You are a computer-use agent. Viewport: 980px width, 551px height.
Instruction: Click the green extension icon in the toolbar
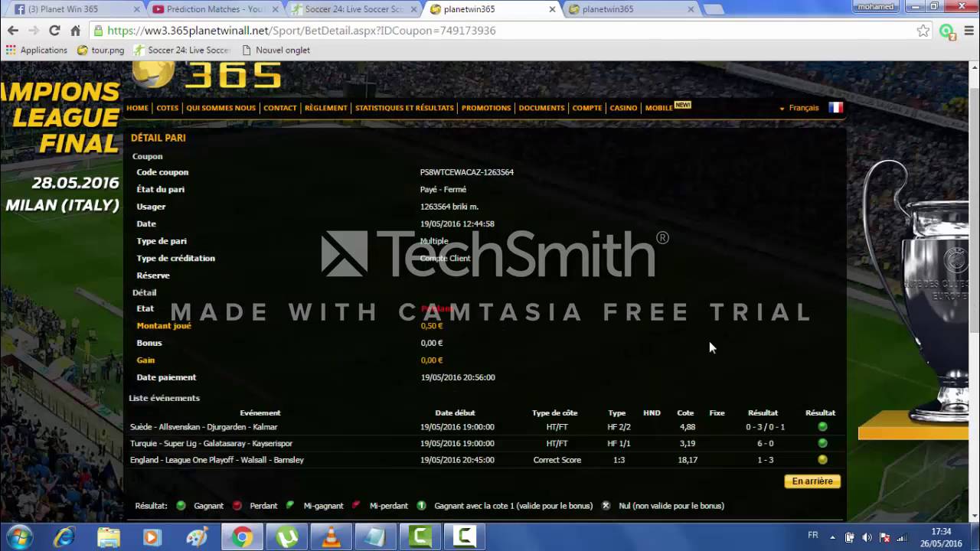click(946, 31)
